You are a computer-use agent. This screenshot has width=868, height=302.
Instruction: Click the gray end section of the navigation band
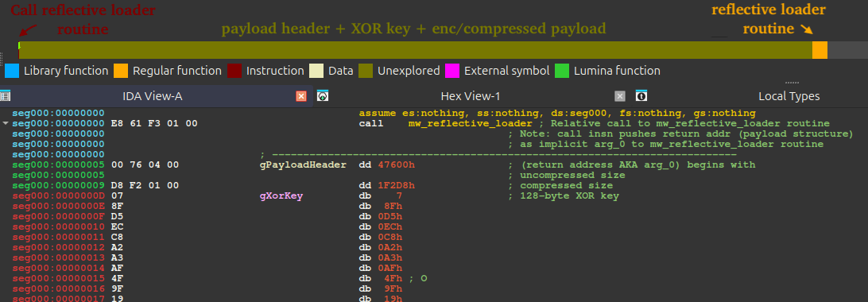[x=847, y=50]
